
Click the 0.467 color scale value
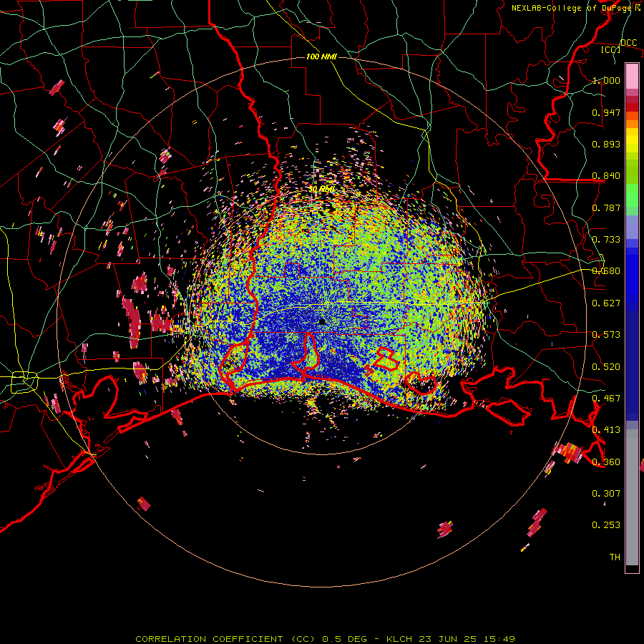606,399
